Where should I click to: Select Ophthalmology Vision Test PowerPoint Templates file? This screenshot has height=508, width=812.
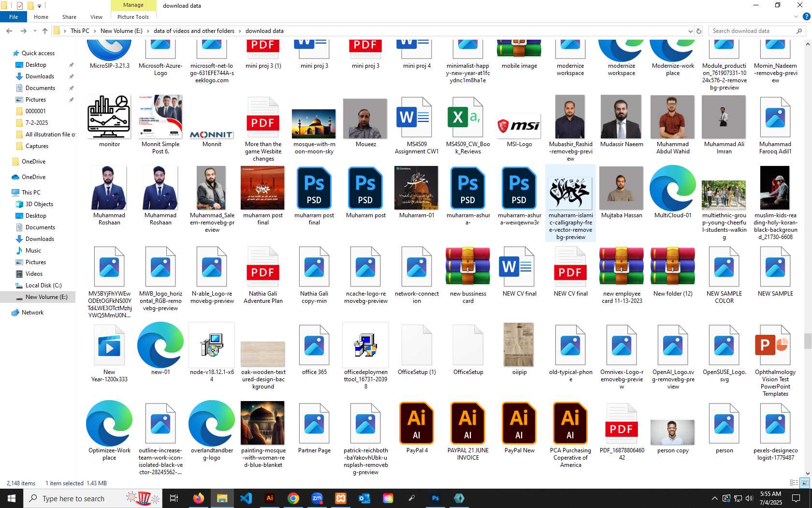click(x=775, y=345)
